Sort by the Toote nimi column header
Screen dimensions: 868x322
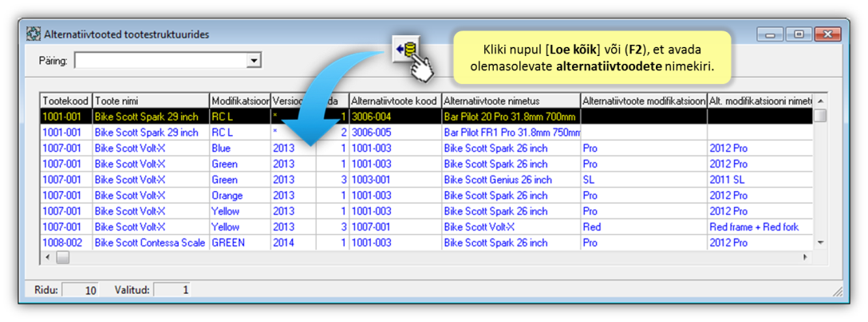[x=151, y=101]
